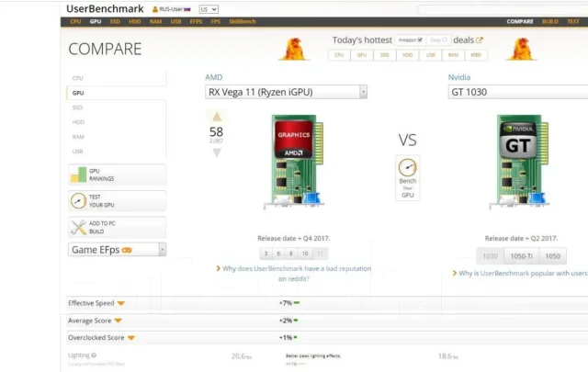
Task: Open RAM in the dark navigation bar
Action: coord(155,22)
